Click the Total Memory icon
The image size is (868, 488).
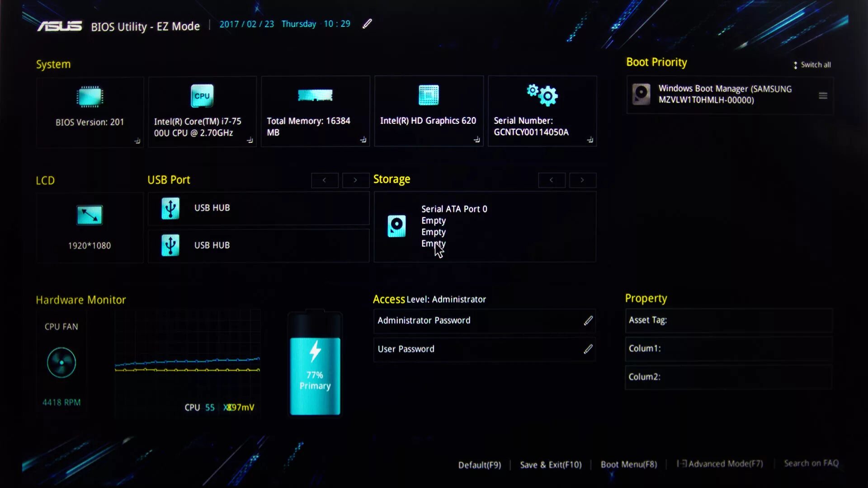coord(316,95)
